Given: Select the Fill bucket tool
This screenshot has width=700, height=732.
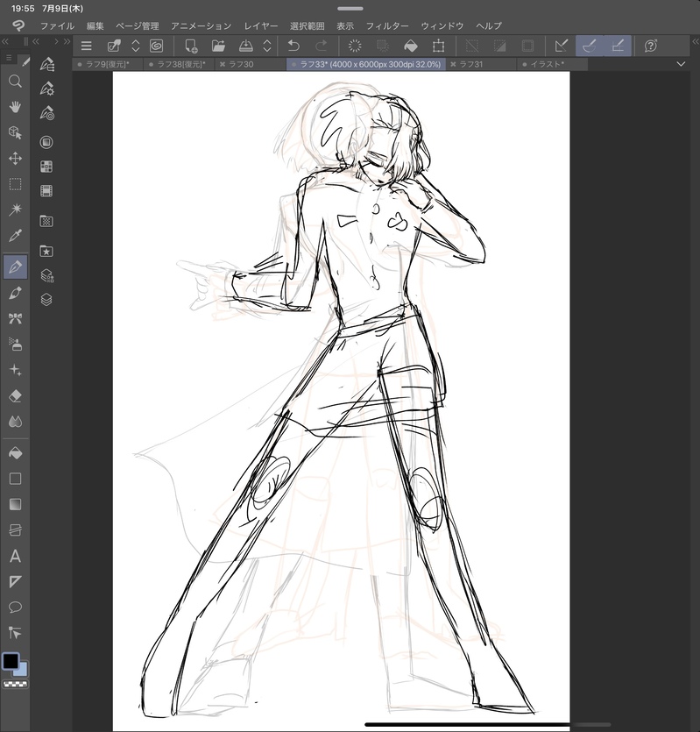Looking at the screenshot, I should (15, 453).
